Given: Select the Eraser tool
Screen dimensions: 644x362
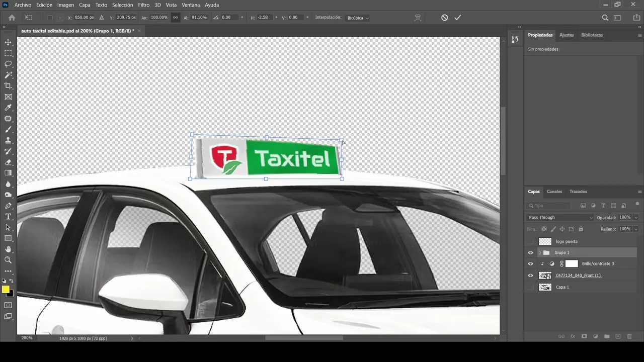Looking at the screenshot, I should [x=8, y=162].
